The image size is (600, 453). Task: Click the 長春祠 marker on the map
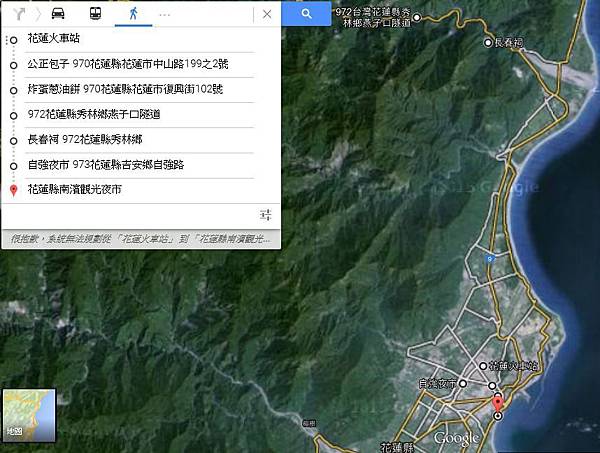coord(488,43)
